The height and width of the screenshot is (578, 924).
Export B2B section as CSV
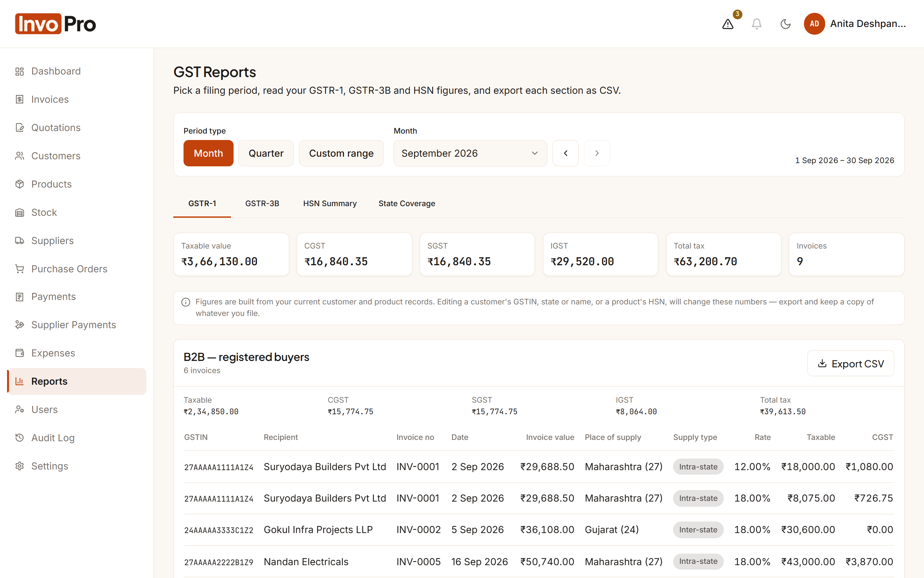(850, 363)
